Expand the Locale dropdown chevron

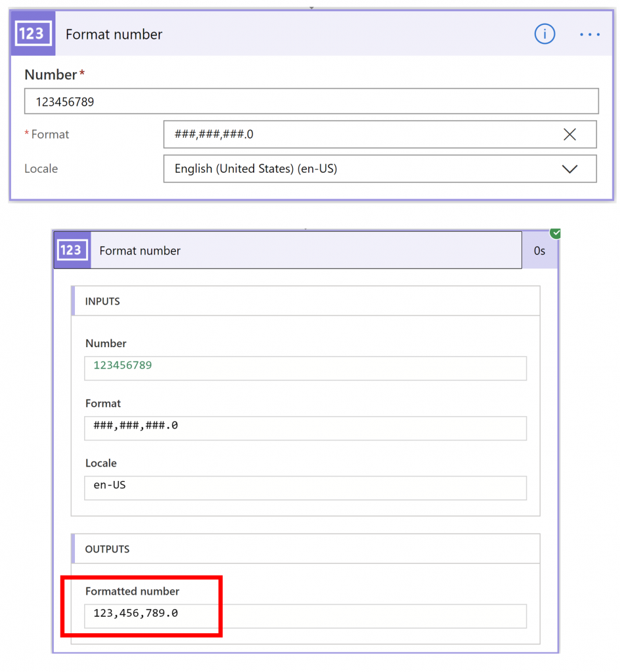click(570, 169)
